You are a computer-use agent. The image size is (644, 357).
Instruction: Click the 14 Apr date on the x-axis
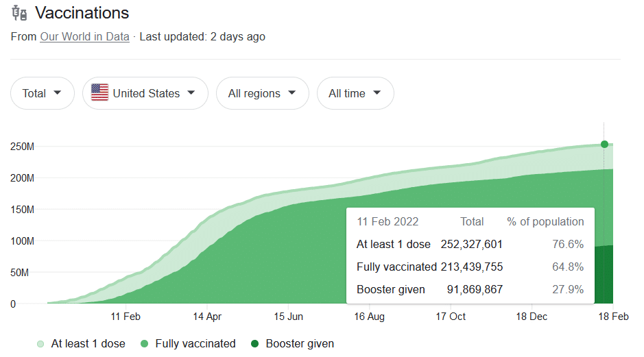(x=206, y=317)
